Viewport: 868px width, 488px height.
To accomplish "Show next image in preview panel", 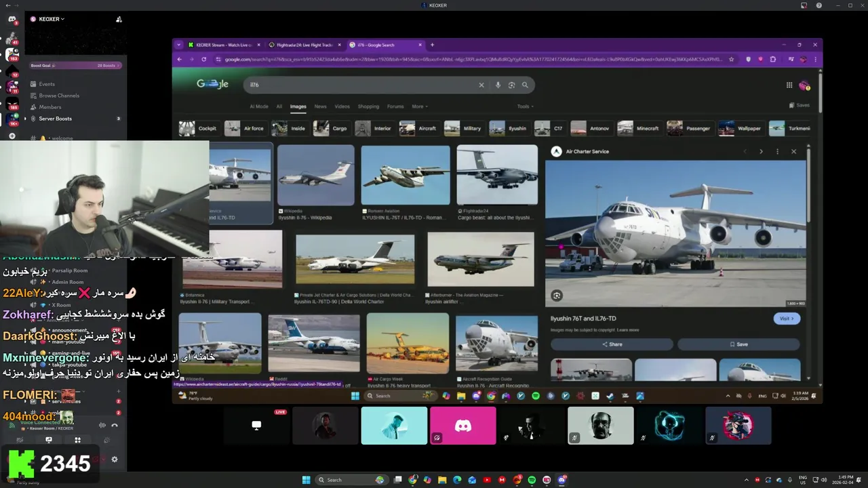I will [761, 152].
